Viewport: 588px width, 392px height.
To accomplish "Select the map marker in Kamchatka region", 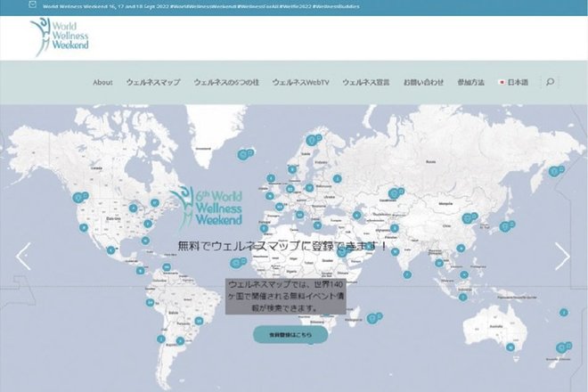I will (x=553, y=171).
